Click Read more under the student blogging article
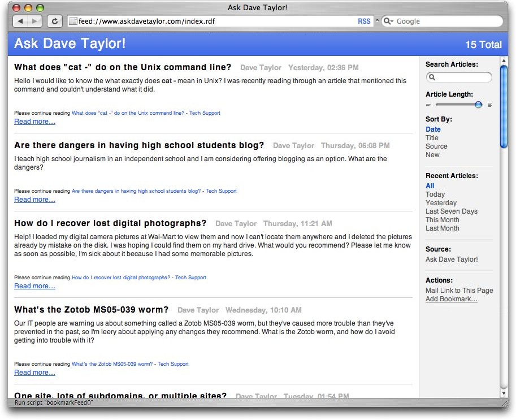This screenshot has width=516, height=420. [34, 200]
